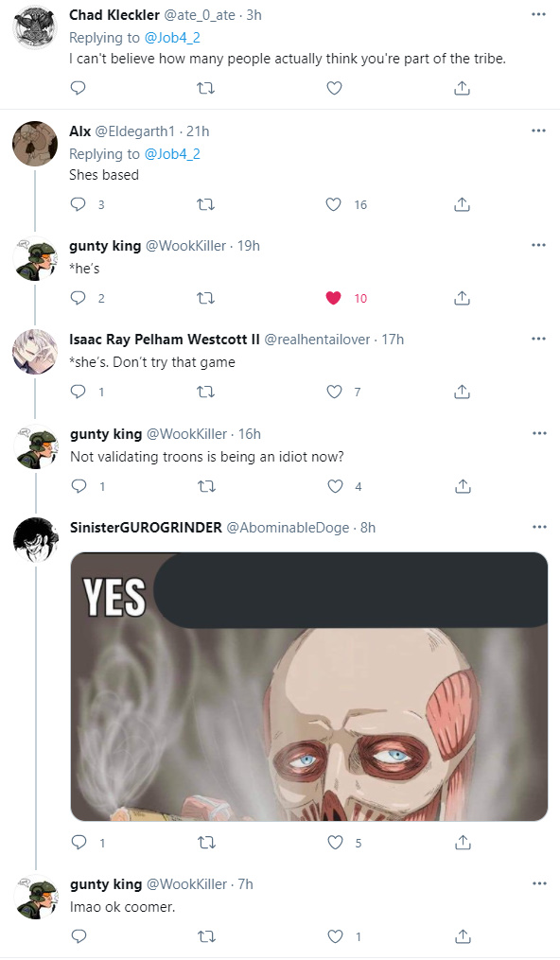Reply to Chad Kleckler's tweet

click(78, 88)
